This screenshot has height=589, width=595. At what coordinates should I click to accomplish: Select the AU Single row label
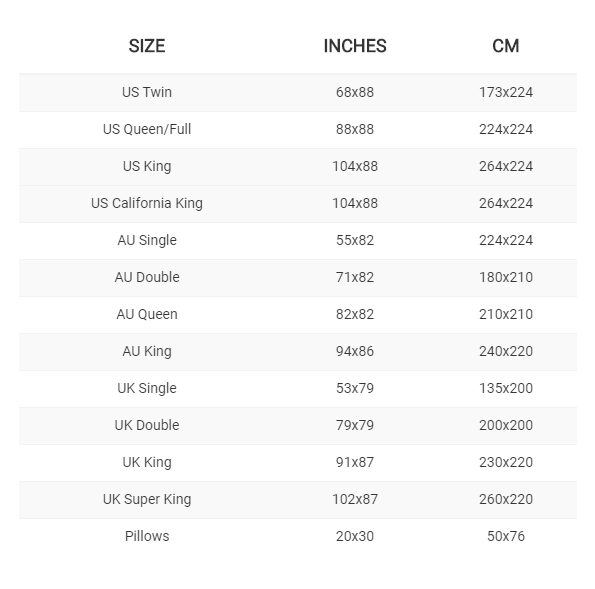coord(147,240)
